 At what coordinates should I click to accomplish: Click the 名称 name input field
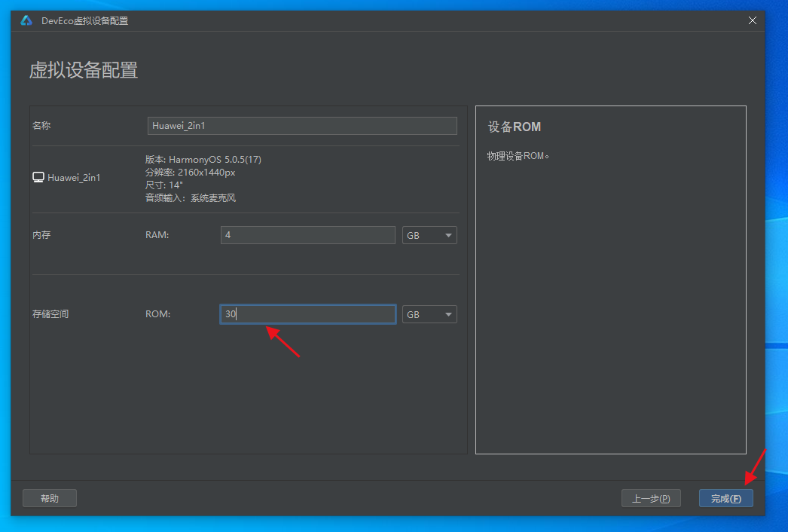[302, 126]
